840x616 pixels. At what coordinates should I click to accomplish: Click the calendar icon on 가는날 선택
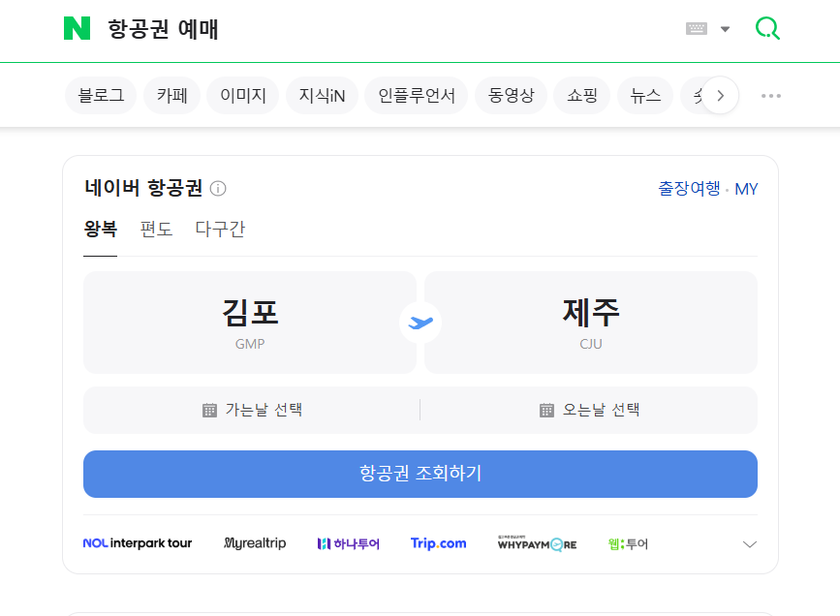(x=207, y=409)
